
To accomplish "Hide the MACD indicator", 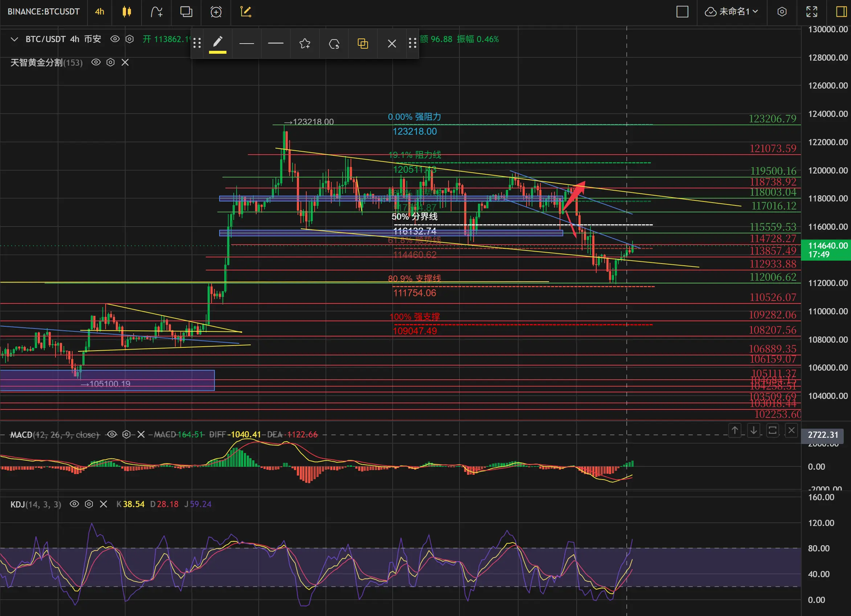I will 112,434.
